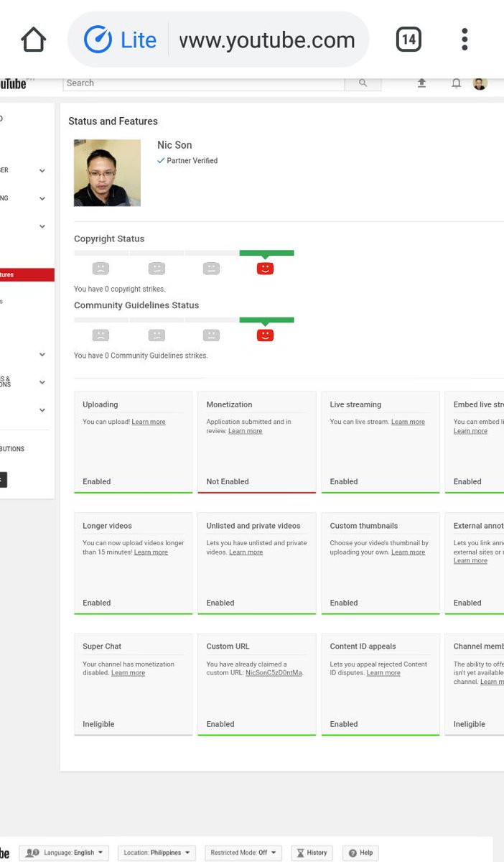The height and width of the screenshot is (862, 504).
Task: Expand the last sidebar chevron above the divider line
Action: coord(42,410)
